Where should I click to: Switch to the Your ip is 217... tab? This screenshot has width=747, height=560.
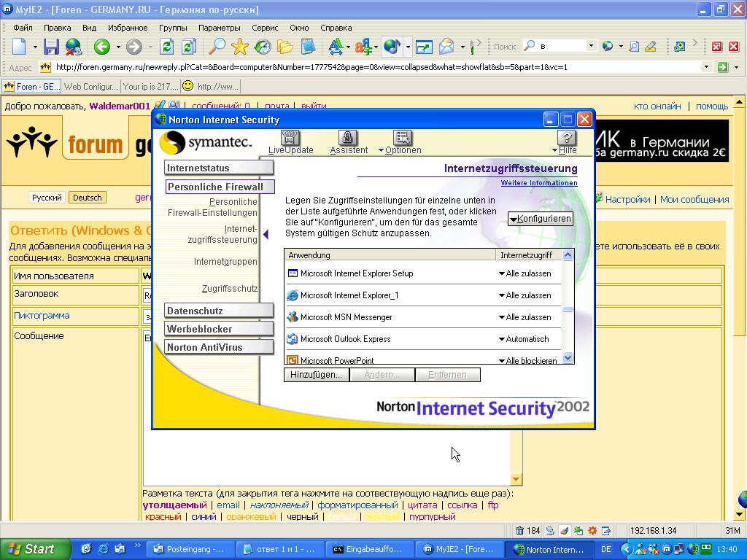pos(150,87)
